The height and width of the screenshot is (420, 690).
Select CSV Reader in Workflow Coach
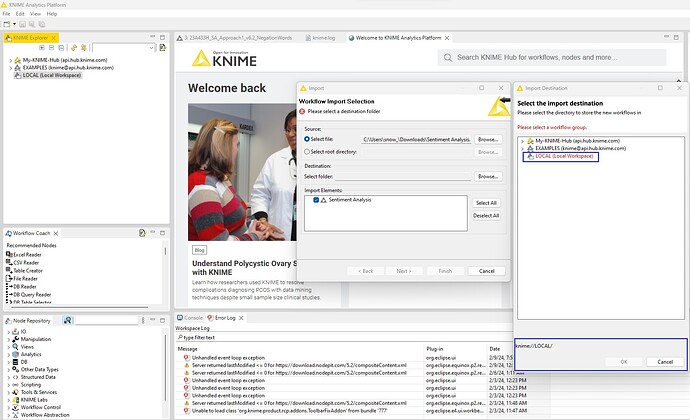coord(26,263)
